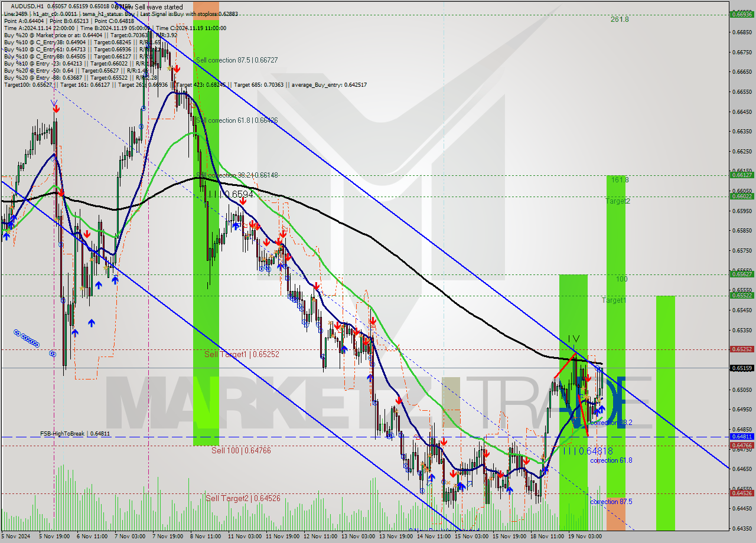This screenshot has height=543, width=756.
Task: Click the 0.64766 price tag on axis
Action: coord(742,446)
